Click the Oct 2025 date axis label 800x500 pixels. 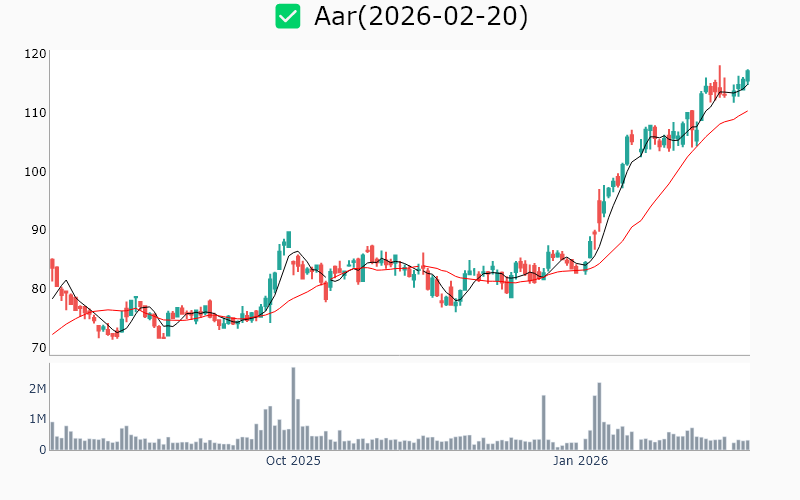[293, 461]
